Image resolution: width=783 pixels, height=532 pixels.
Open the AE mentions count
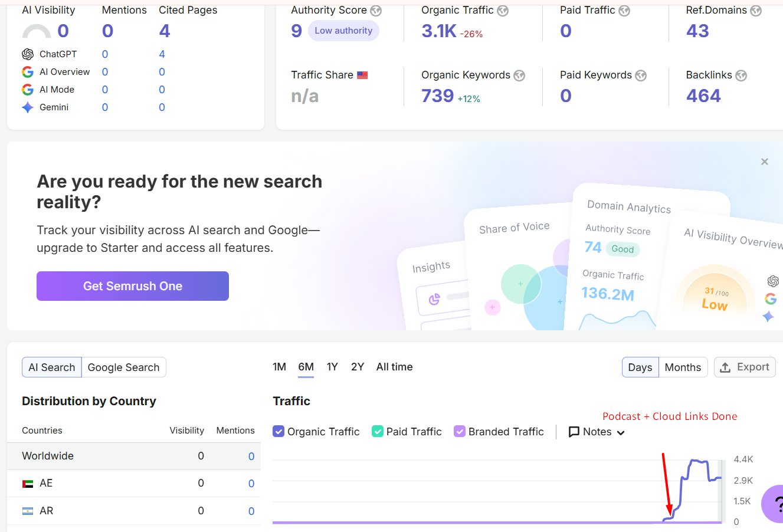[x=251, y=484]
